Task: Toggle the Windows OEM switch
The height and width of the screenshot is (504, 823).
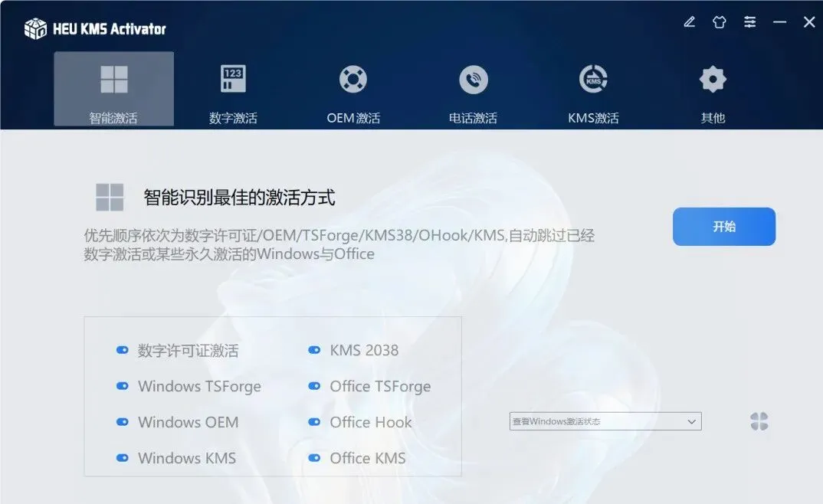Action: click(123, 422)
